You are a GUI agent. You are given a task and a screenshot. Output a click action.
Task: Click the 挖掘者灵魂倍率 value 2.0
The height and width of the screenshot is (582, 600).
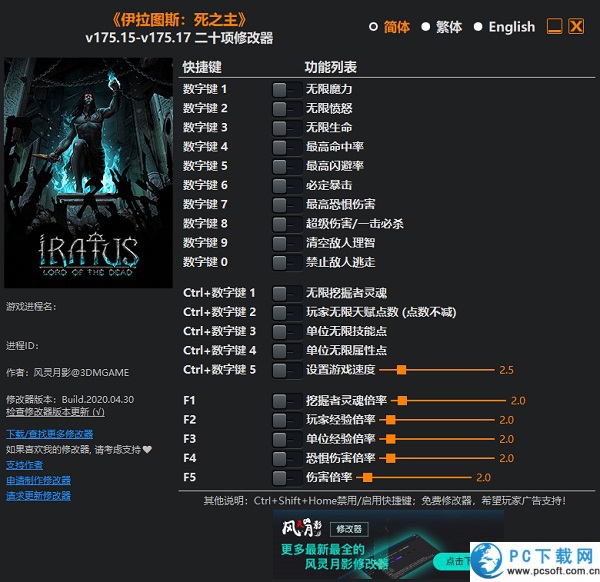(518, 401)
